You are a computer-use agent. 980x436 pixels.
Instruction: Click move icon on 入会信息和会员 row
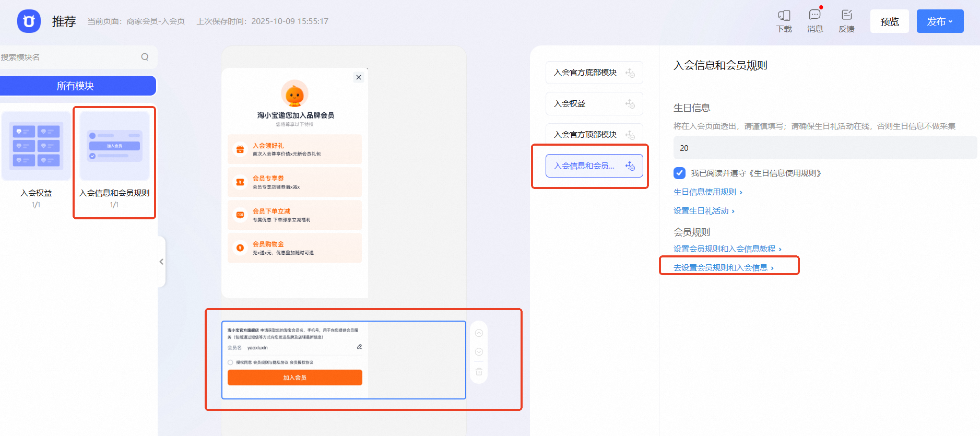630,166
